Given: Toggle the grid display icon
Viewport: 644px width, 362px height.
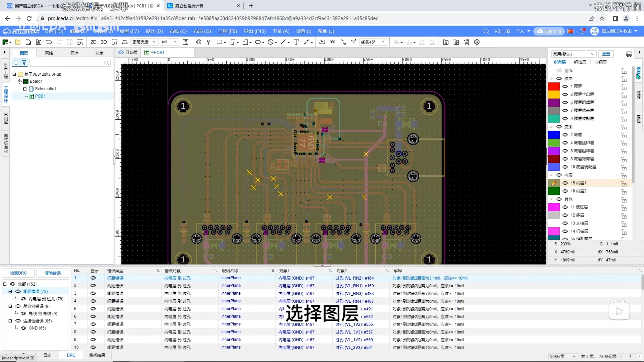Looking at the screenshot, I should click(x=185, y=42).
